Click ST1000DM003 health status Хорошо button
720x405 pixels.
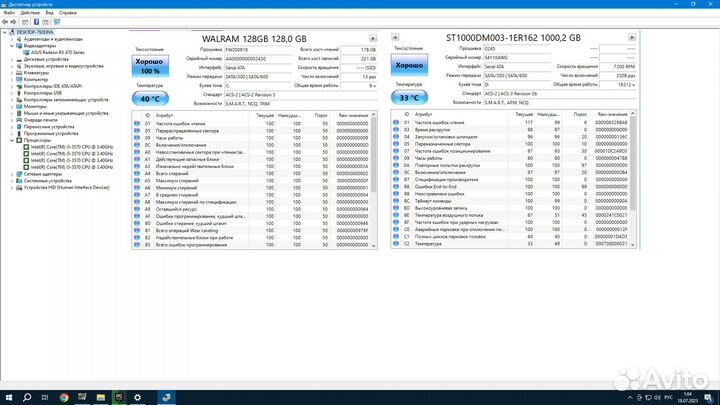coord(409,65)
